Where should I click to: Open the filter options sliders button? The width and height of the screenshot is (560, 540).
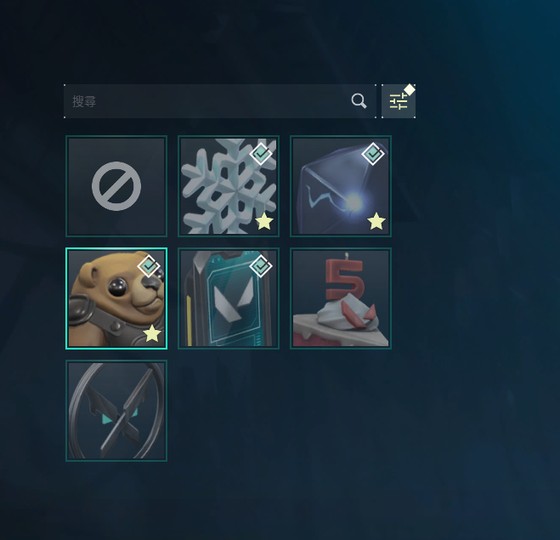click(398, 101)
